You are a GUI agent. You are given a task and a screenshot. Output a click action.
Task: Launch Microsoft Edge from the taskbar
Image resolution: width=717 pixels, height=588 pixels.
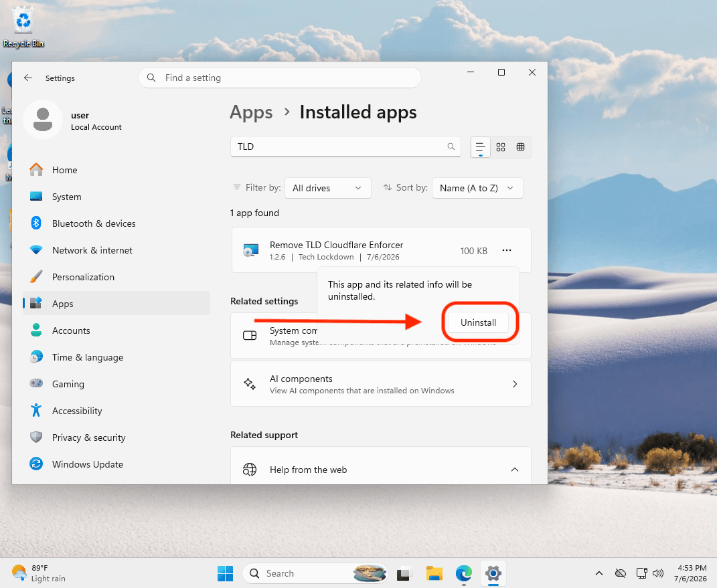click(x=464, y=573)
